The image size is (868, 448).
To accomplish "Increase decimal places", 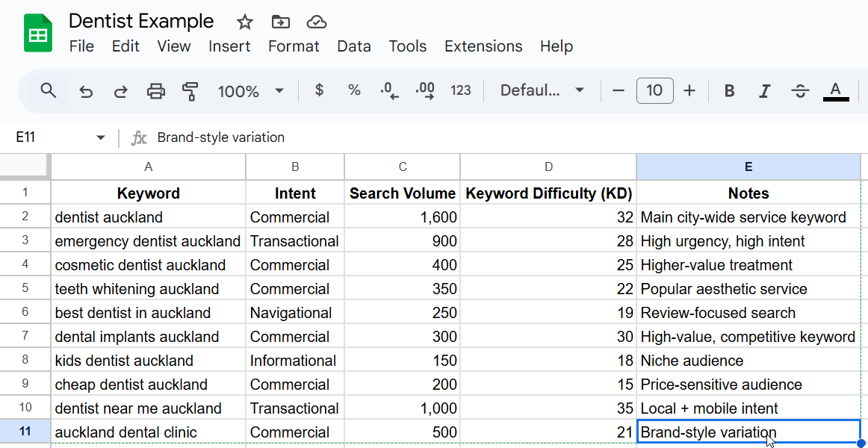I will point(425,90).
